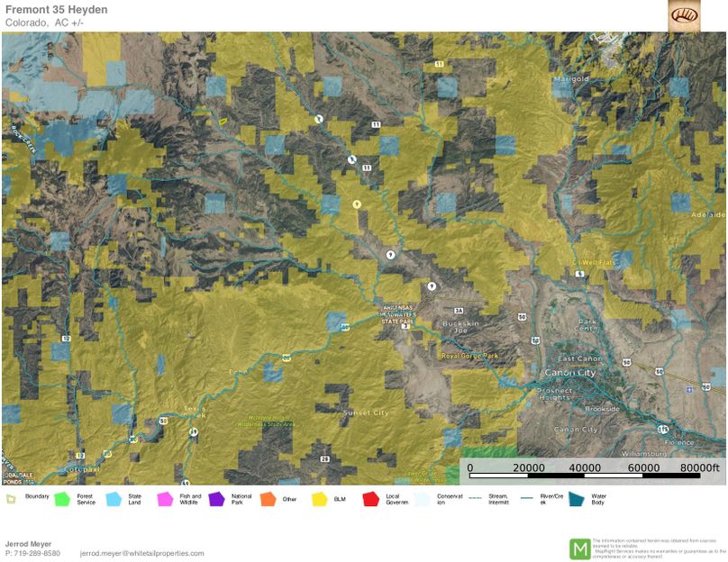Viewport: 728px width, 562px height.
Task: Click the yellow BLM legend swatch
Action: click(x=319, y=498)
